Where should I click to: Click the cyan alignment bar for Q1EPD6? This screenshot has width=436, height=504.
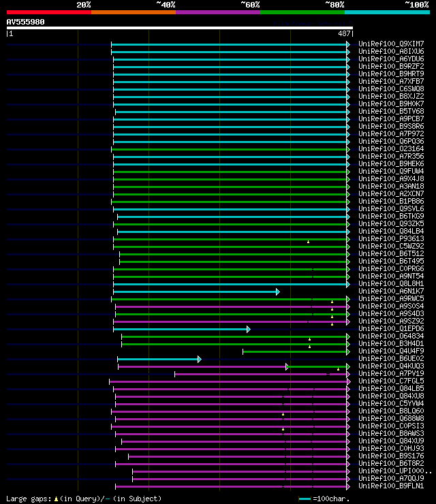point(181,330)
